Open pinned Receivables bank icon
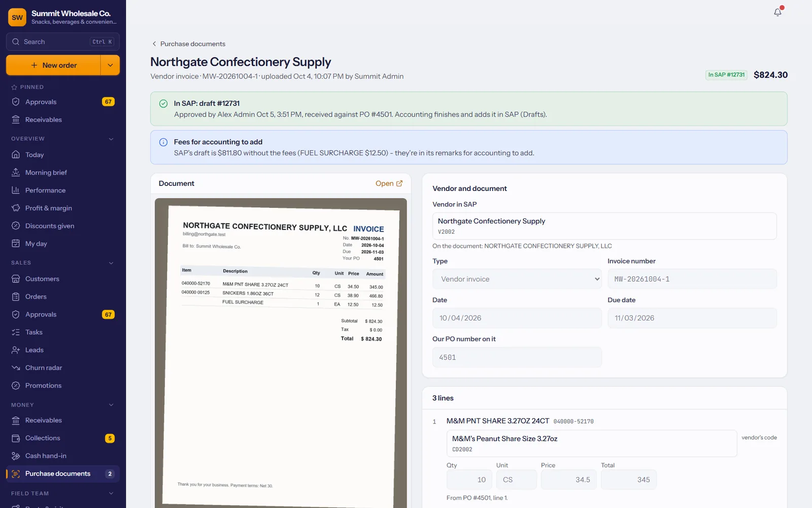The image size is (812, 508). pyautogui.click(x=63, y=119)
